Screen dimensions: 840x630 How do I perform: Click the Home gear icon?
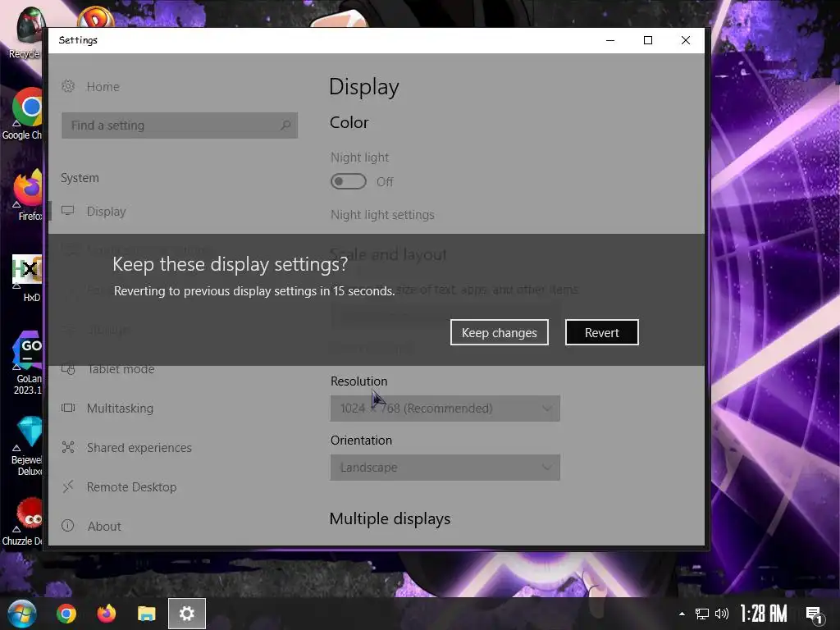(x=68, y=86)
